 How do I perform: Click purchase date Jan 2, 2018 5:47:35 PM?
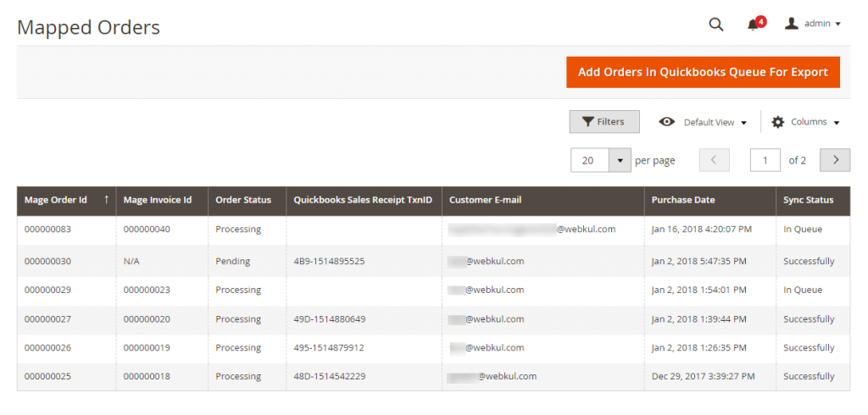tap(699, 261)
